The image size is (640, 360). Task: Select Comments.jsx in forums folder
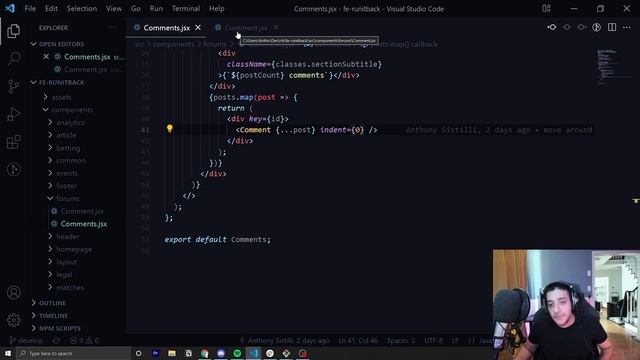pyautogui.click(x=84, y=224)
